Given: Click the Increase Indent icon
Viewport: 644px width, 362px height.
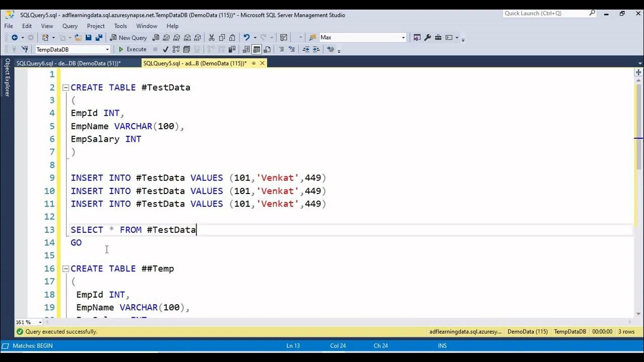Looking at the screenshot, I should tap(316, 49).
